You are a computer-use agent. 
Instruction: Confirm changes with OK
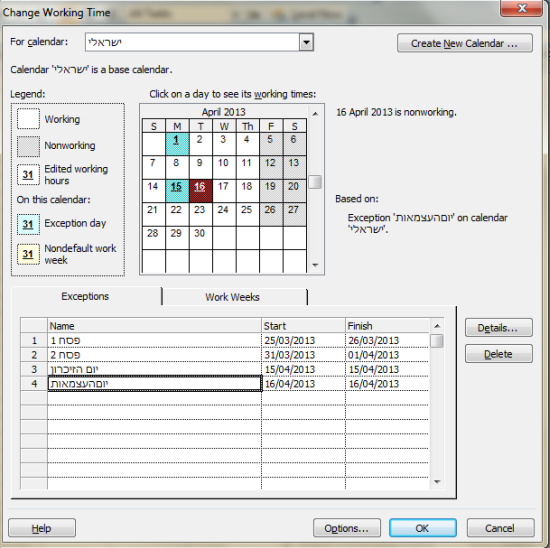(x=423, y=528)
